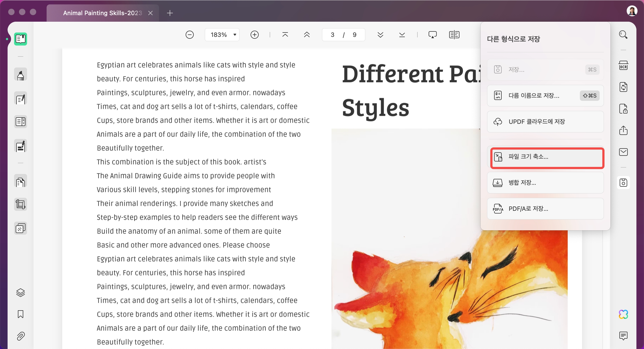Send file by email
Screen dimensions: 644x349
(x=623, y=152)
